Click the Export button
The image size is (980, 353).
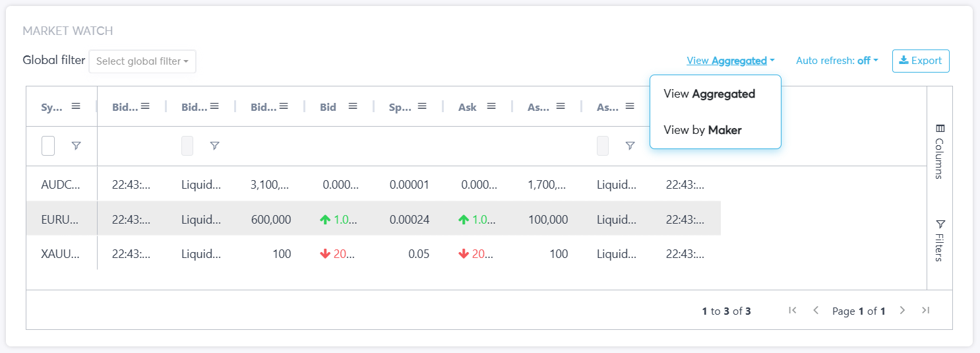[x=921, y=61]
